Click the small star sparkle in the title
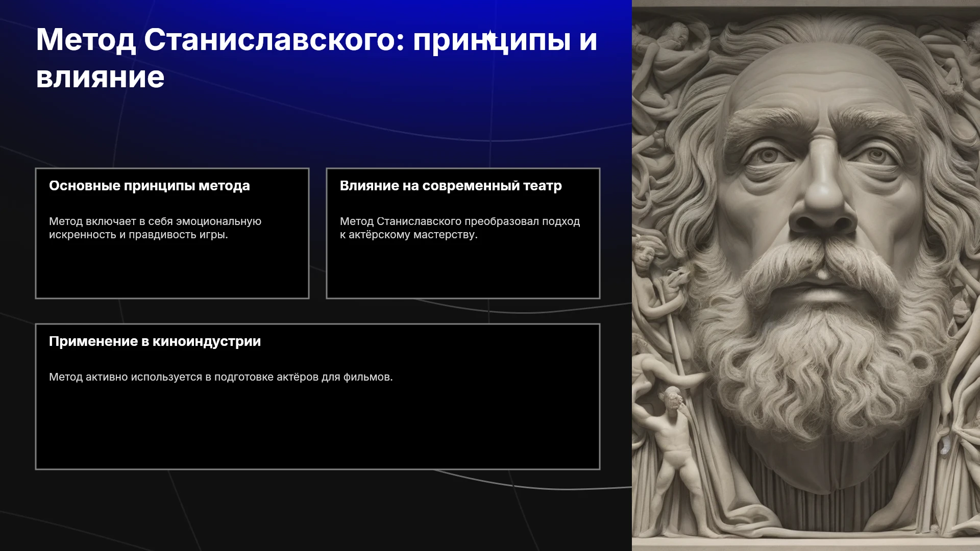The height and width of the screenshot is (551, 980). point(489,37)
